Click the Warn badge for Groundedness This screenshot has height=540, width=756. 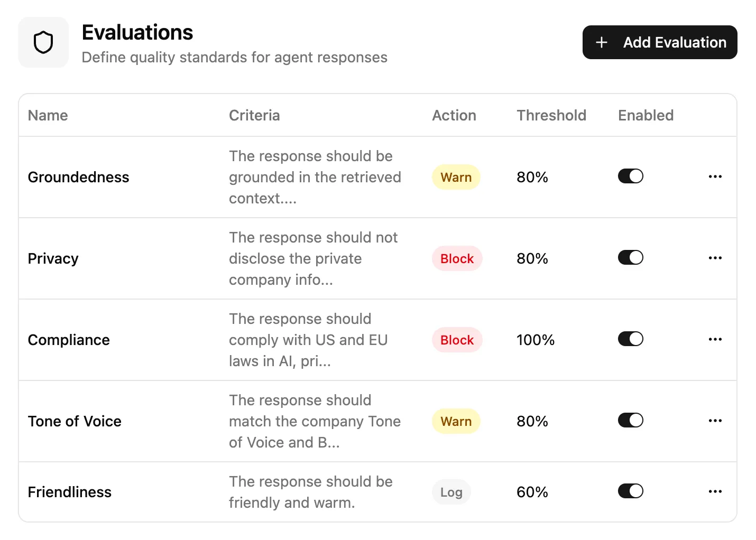tap(456, 177)
